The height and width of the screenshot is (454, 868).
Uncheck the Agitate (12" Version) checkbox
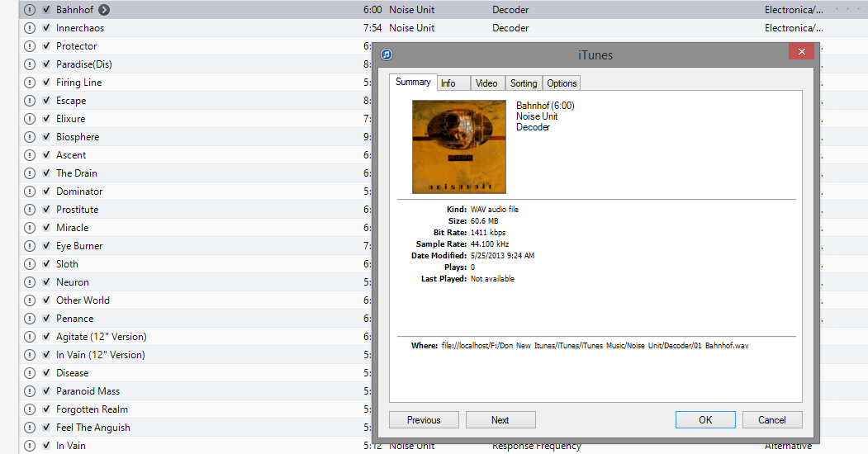tap(46, 336)
